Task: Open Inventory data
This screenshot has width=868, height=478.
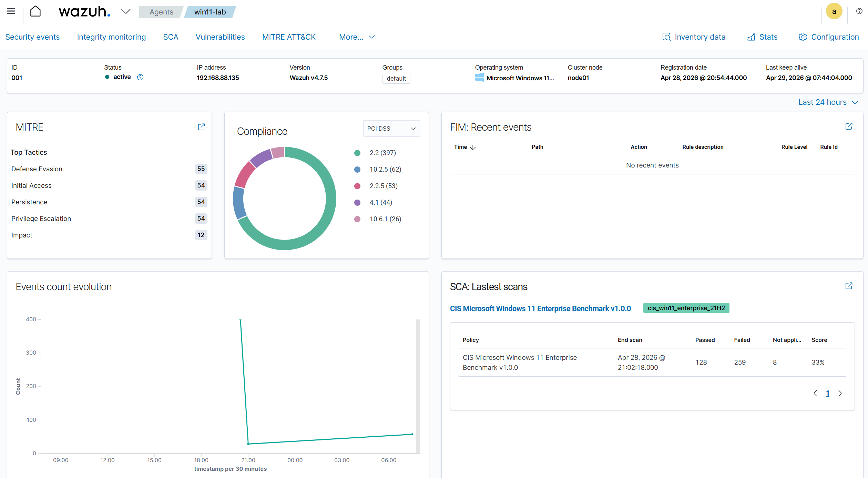Action: pos(694,37)
